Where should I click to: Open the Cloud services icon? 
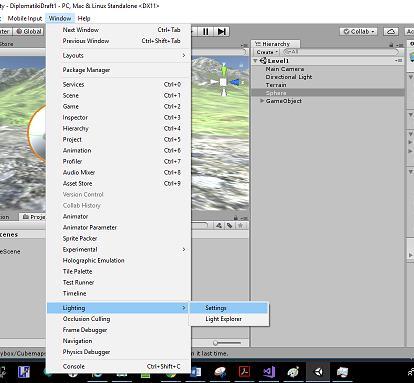pos(391,31)
